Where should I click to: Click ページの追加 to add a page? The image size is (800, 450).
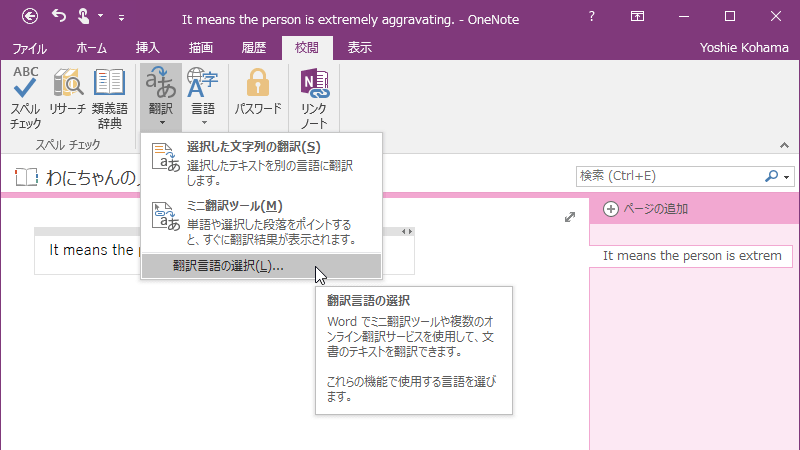click(x=656, y=209)
